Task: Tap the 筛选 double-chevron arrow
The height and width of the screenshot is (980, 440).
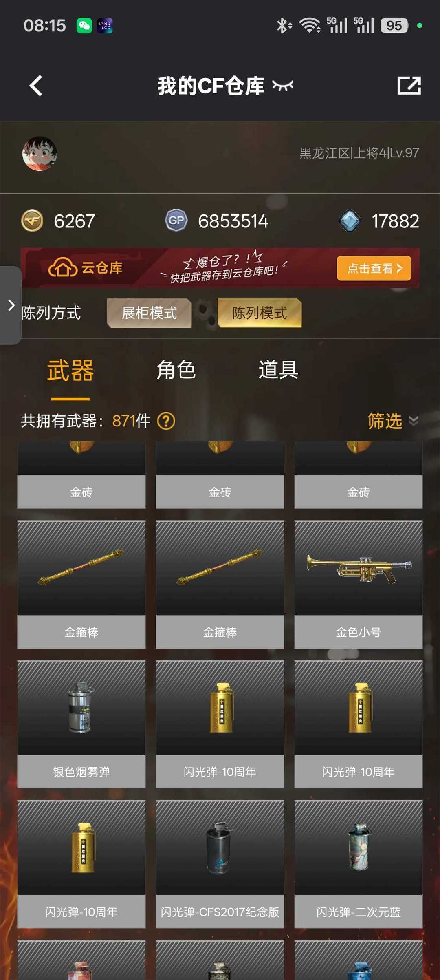Action: [414, 421]
